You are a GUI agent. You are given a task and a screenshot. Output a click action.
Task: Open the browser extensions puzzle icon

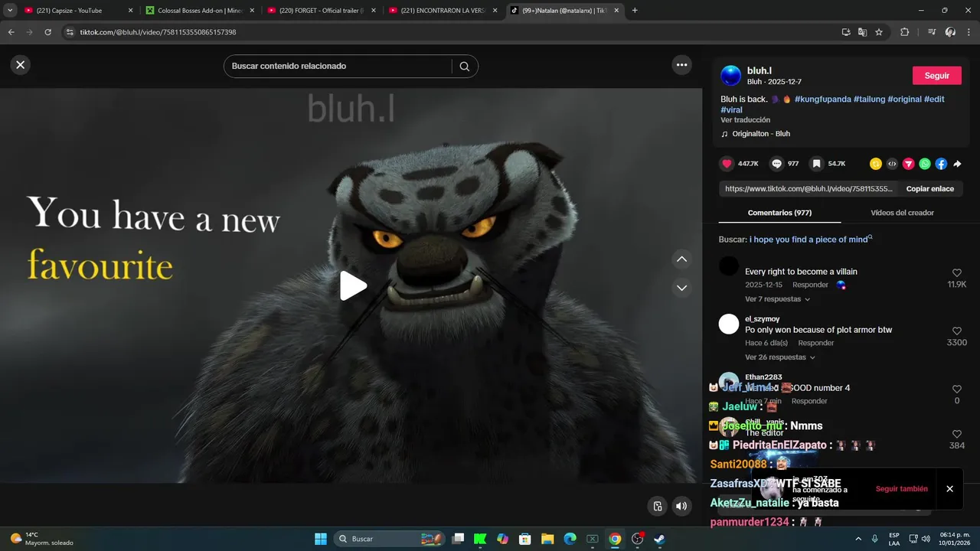[x=904, y=32]
